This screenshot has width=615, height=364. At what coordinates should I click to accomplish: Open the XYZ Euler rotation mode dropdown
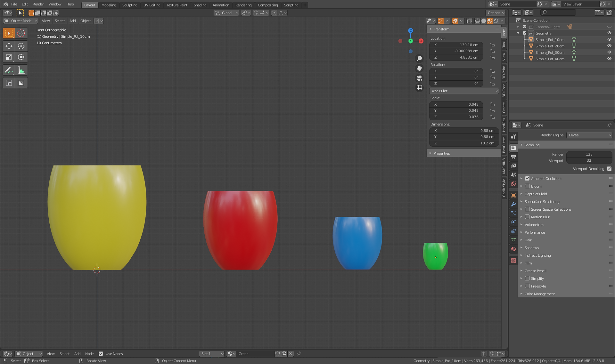click(464, 91)
